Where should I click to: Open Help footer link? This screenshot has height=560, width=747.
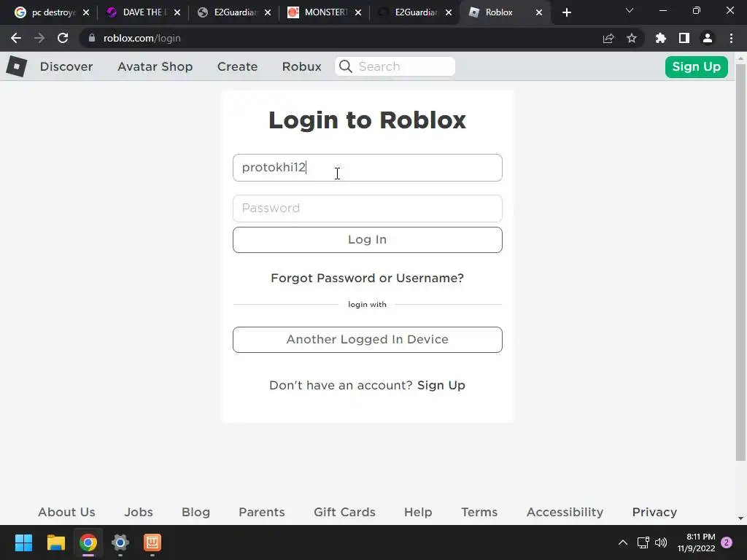click(x=418, y=512)
